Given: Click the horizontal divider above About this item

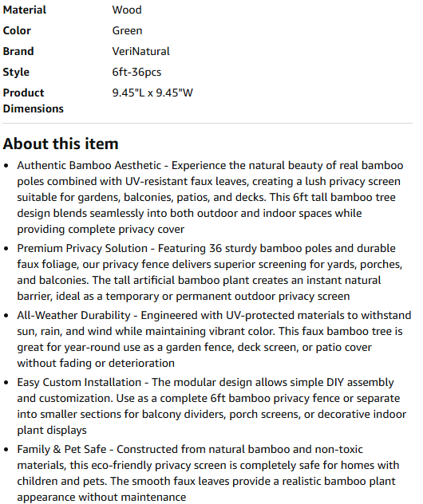Looking at the screenshot, I should click(208, 123).
